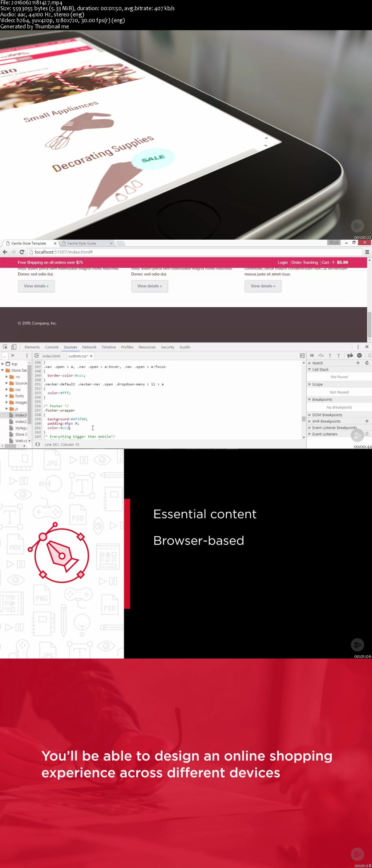Expand the css folder

point(7,389)
